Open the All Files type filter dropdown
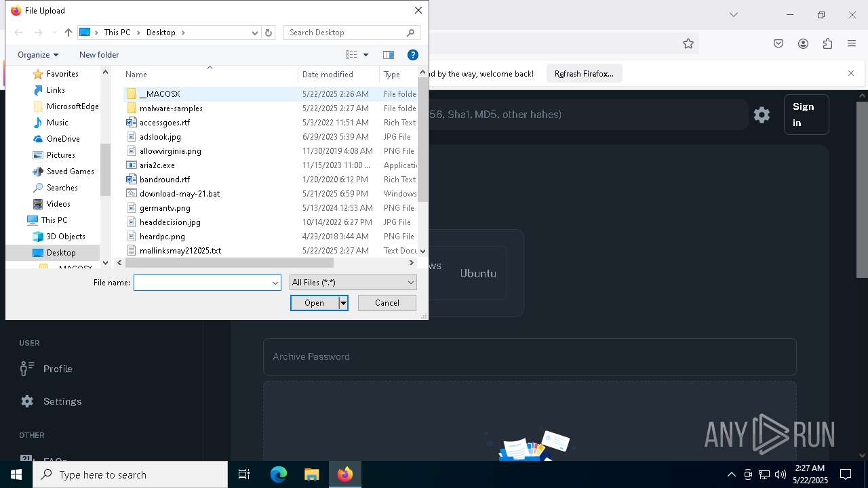Screen dimensions: 868x488 click(x=353, y=283)
